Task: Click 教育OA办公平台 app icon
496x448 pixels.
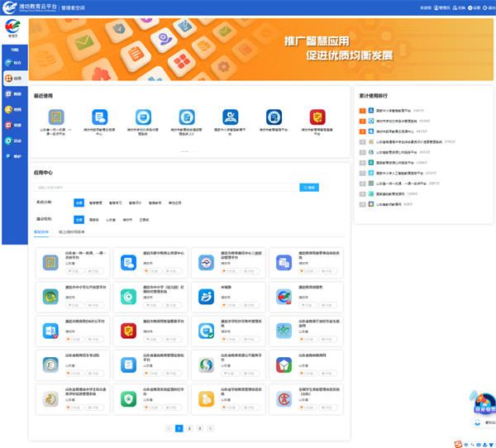Action: point(50,331)
